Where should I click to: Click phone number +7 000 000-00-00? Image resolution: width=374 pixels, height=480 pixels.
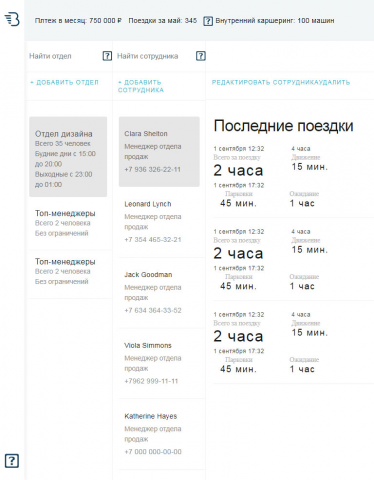click(153, 452)
